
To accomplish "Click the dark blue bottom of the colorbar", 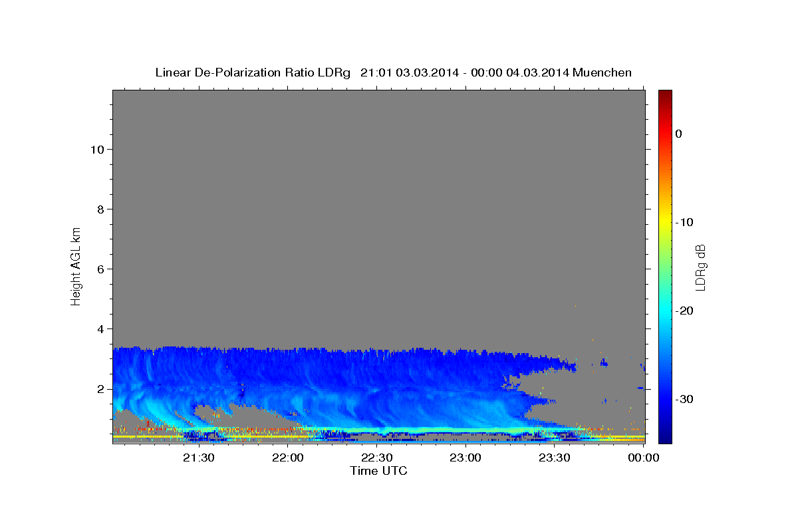I will [665, 438].
